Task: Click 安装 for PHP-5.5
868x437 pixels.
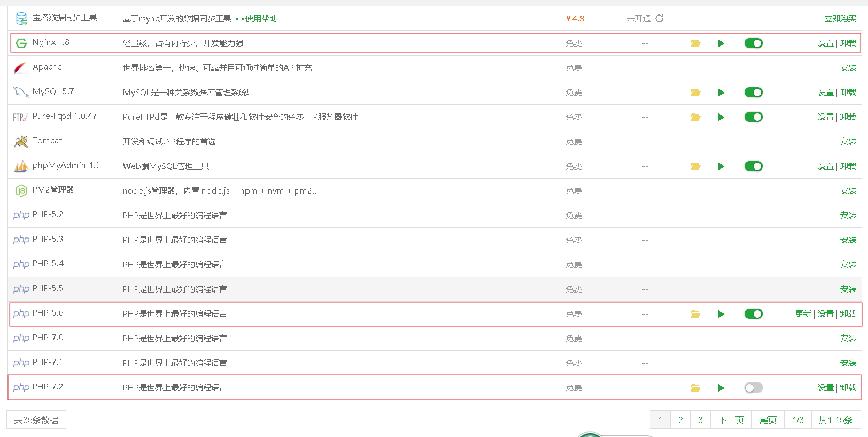Action: pos(848,289)
